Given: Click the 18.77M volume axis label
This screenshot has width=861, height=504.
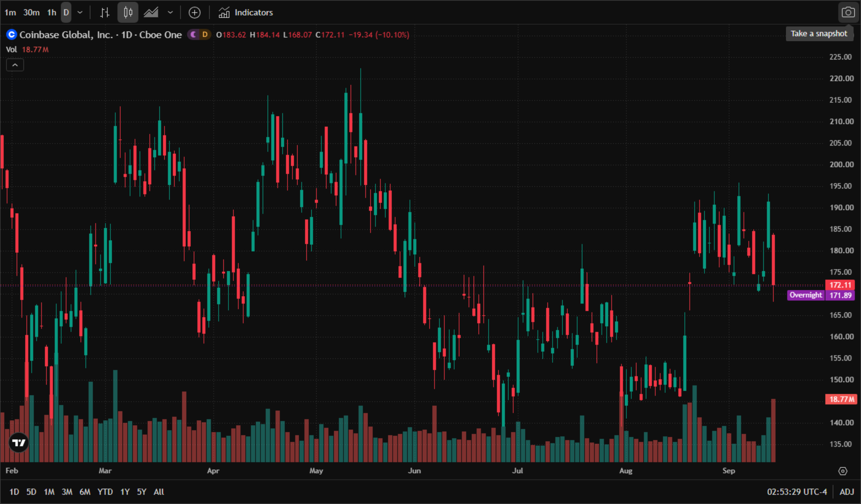Looking at the screenshot, I should [x=841, y=399].
